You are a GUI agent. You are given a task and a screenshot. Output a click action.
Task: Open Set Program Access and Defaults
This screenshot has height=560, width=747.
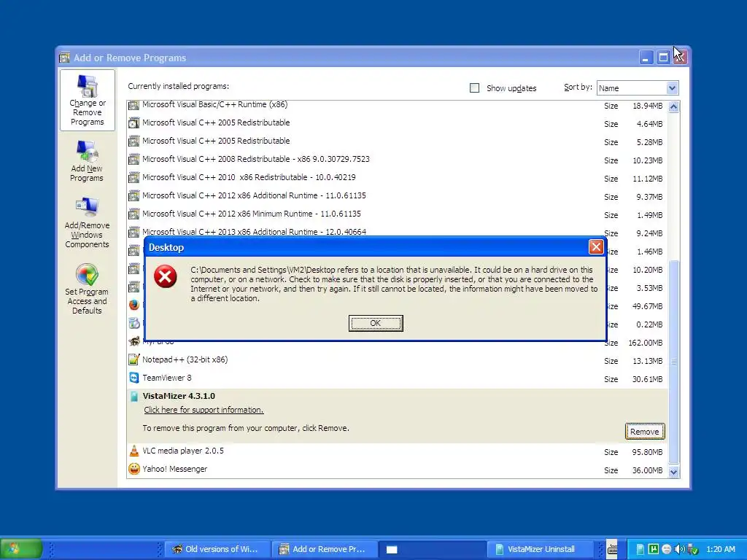point(87,289)
